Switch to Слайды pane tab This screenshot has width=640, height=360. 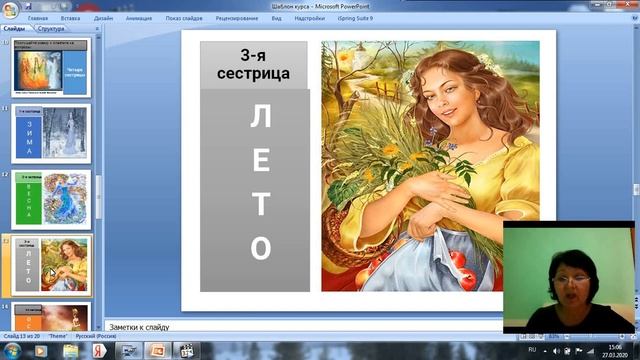[x=15, y=29]
